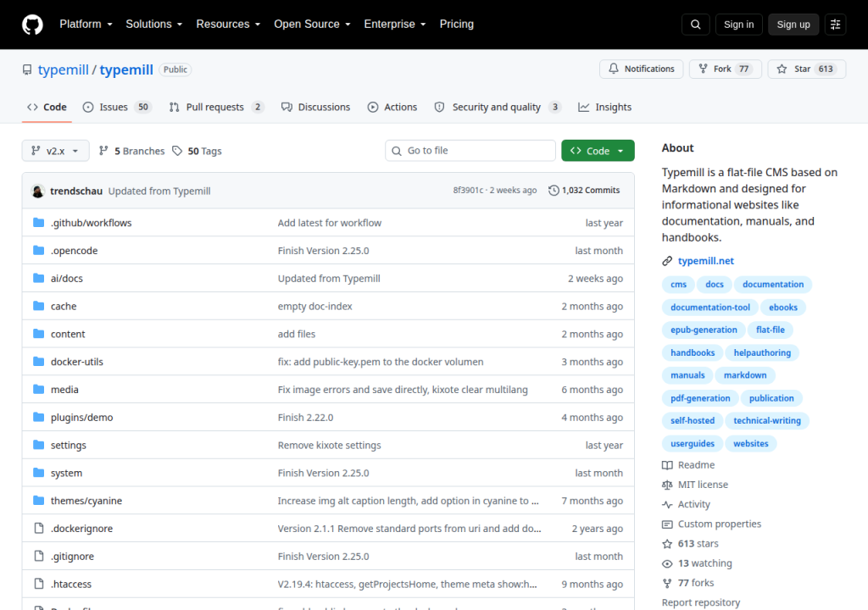Open 'Updated from Typemill' latest commit message
The height and width of the screenshot is (610, 868).
(159, 191)
